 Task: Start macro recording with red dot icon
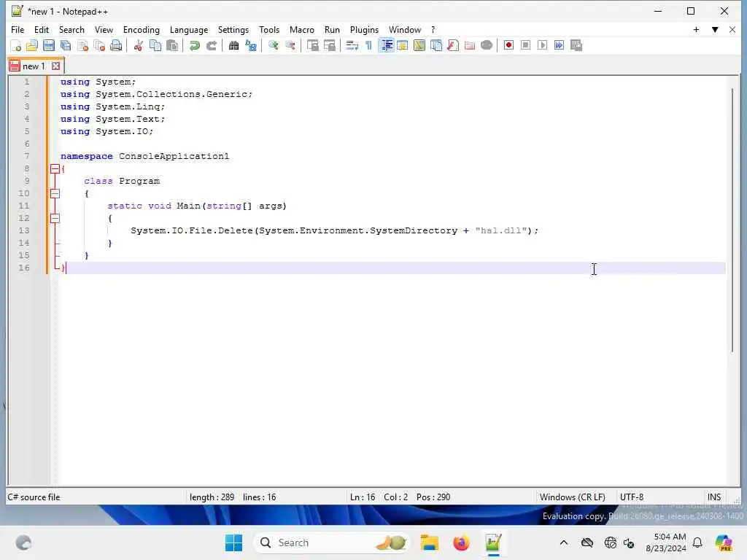(x=508, y=46)
